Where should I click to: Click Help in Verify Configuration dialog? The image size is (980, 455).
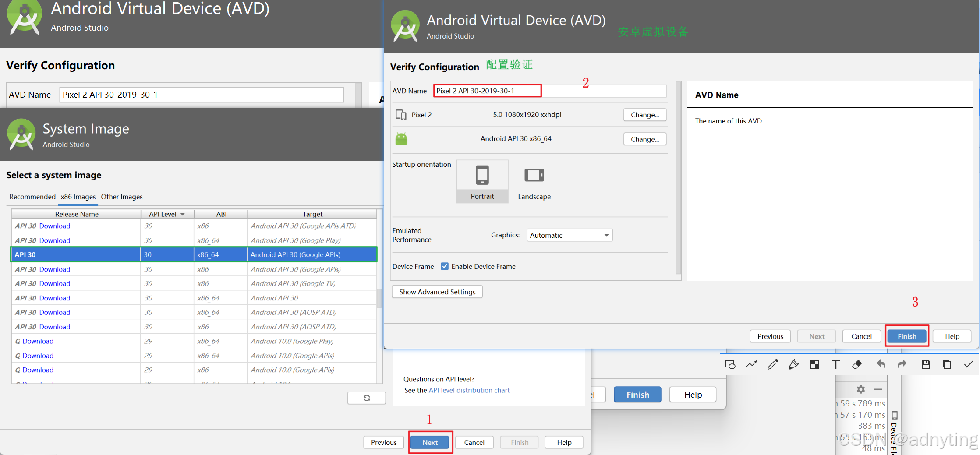coord(952,336)
